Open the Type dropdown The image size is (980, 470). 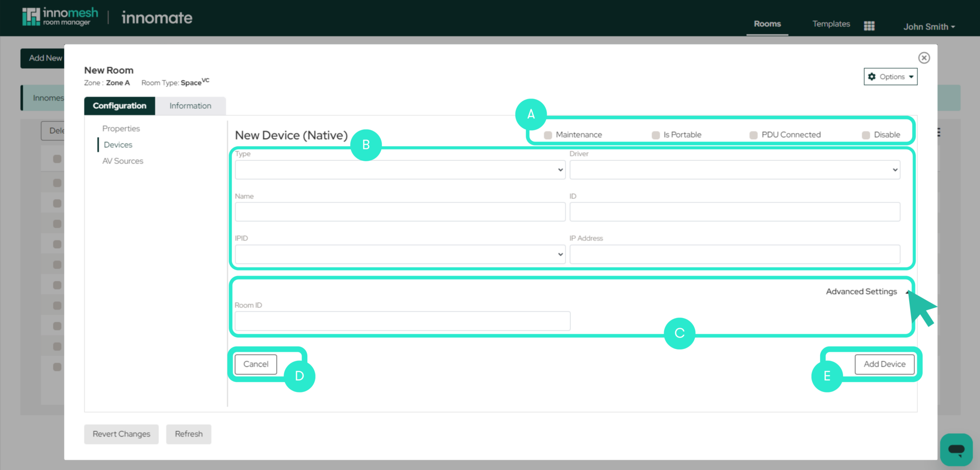(x=400, y=169)
